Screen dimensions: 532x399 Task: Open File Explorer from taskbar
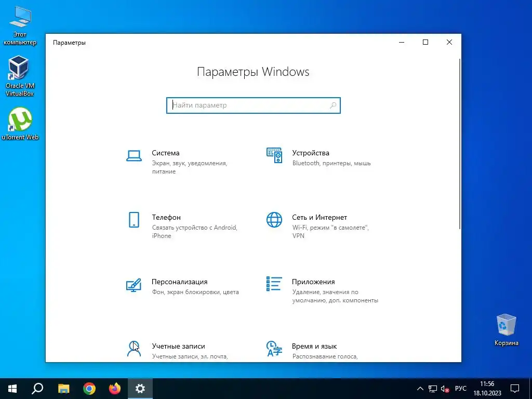coord(63,389)
